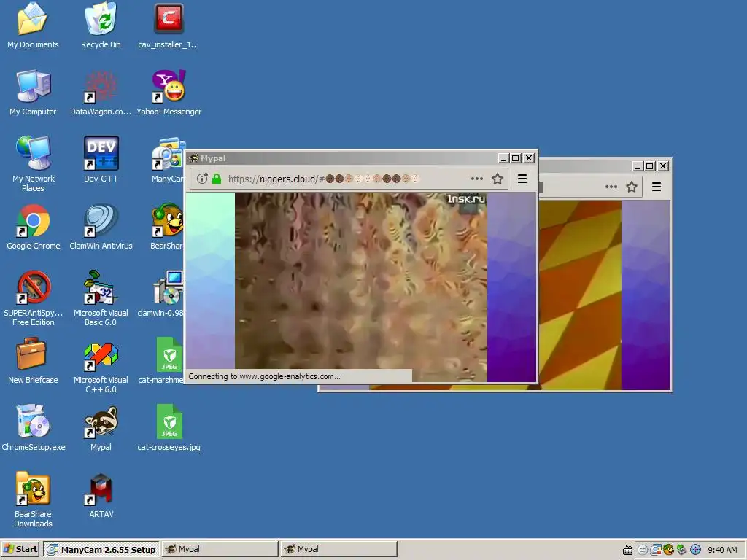Open page actions menu in back Mypal window
This screenshot has width=747, height=560.
611,187
